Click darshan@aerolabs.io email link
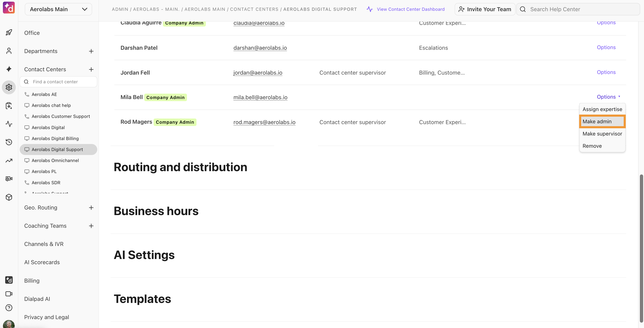 click(260, 48)
